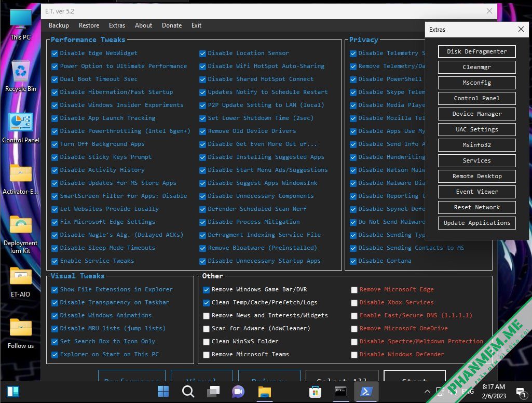This screenshot has height=403, width=532.
Task: Enable Disable Windows Defender checkbox
Action: (354, 355)
